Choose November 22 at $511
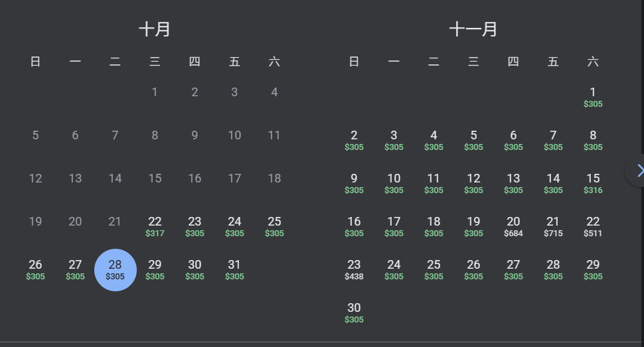644x347 pixels. click(593, 227)
